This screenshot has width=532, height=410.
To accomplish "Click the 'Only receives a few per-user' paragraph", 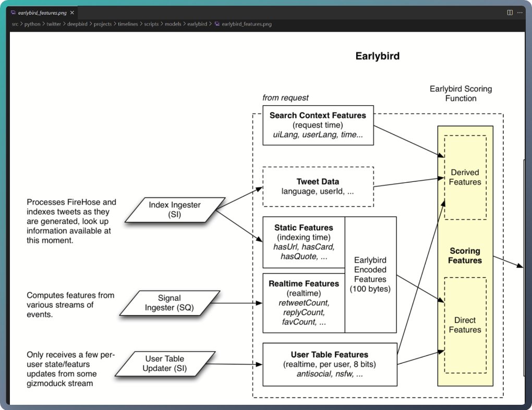I will coord(70,369).
